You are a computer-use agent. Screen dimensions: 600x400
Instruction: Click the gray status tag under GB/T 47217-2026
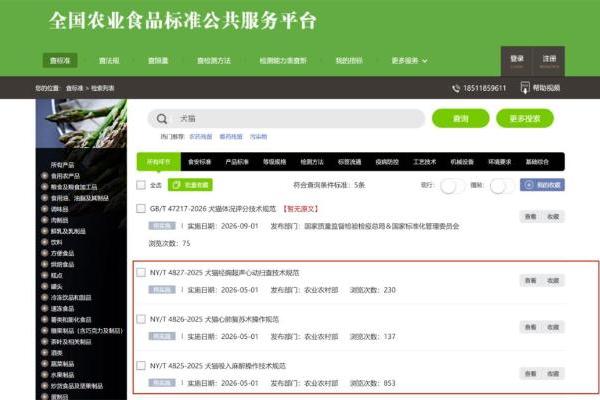162,226
